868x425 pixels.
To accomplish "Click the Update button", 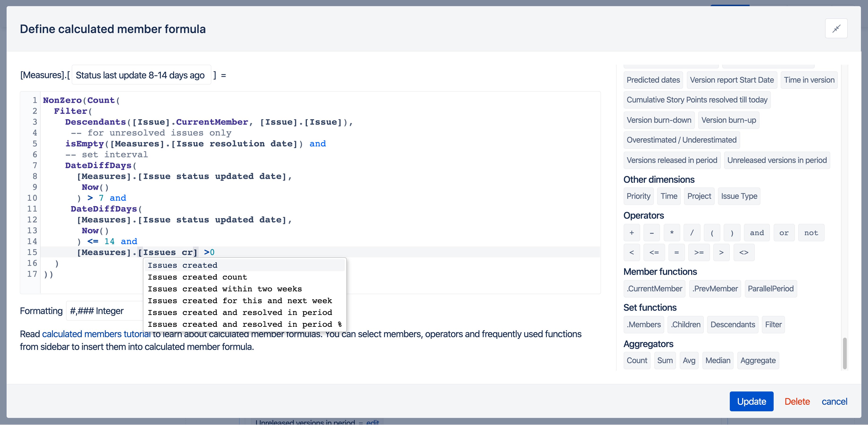I will [x=751, y=401].
